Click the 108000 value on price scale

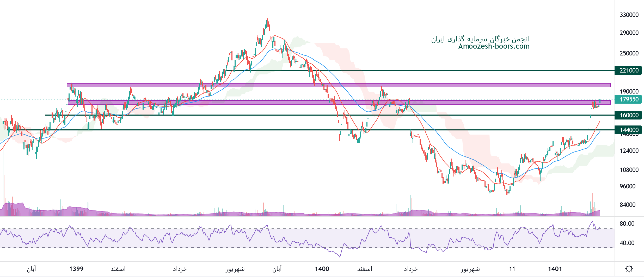[x=629, y=170]
